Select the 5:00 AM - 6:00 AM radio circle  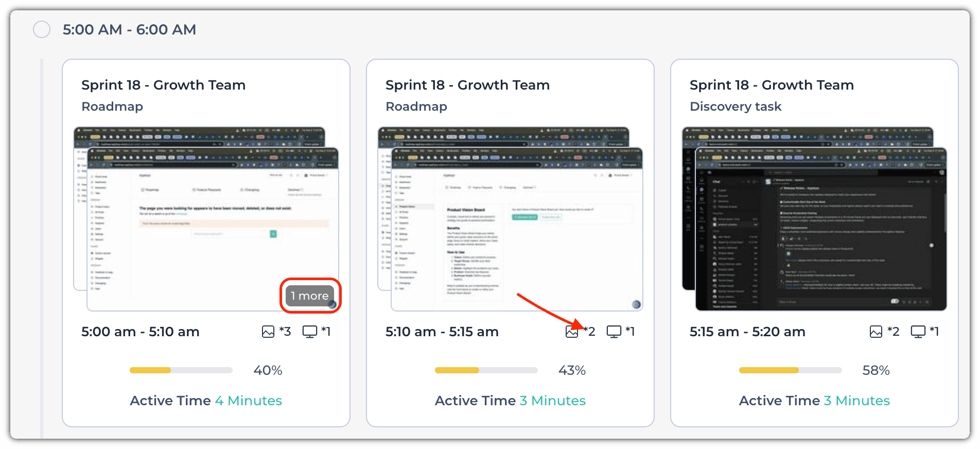point(42,29)
